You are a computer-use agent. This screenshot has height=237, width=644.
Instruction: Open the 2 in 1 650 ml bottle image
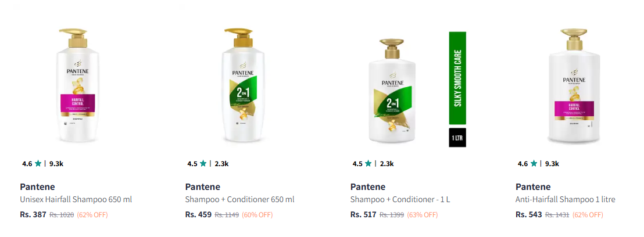click(243, 86)
